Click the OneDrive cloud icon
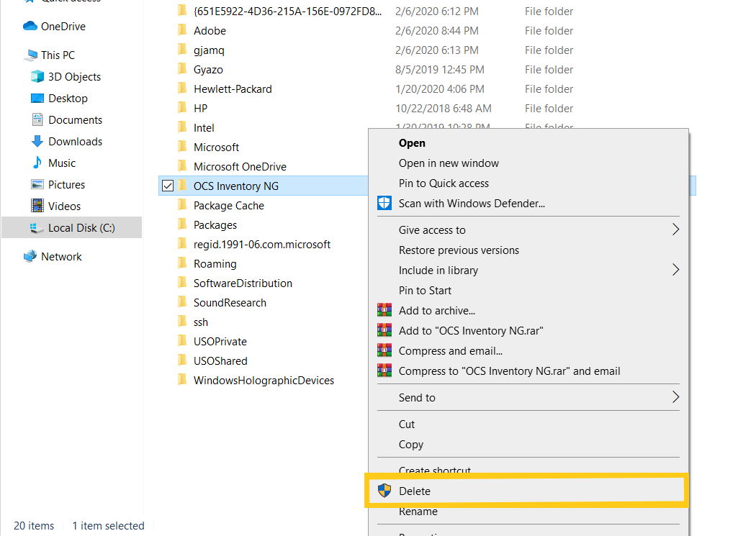 (x=30, y=26)
